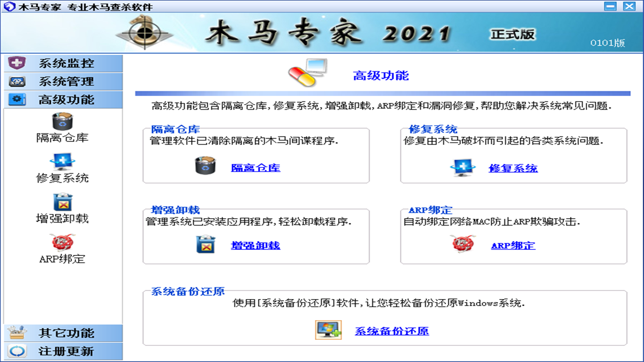The image size is (644, 362).
Task: Click the 增强卸载 recycle icon in sidebar
Action: [62, 203]
